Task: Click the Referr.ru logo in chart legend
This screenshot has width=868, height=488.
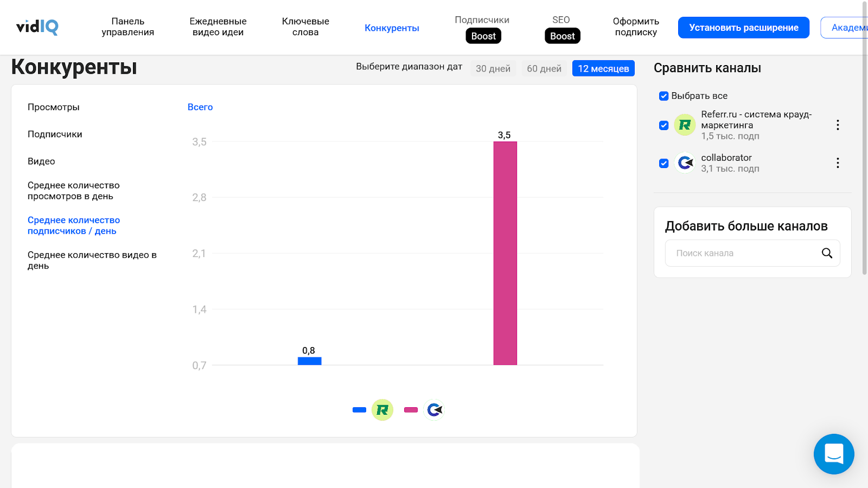Action: tap(382, 410)
